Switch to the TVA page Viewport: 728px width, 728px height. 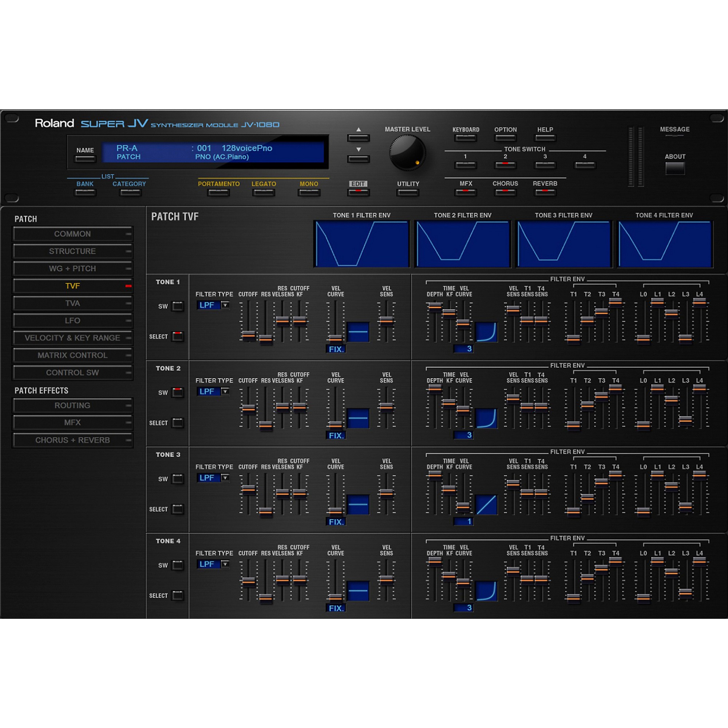[x=73, y=303]
